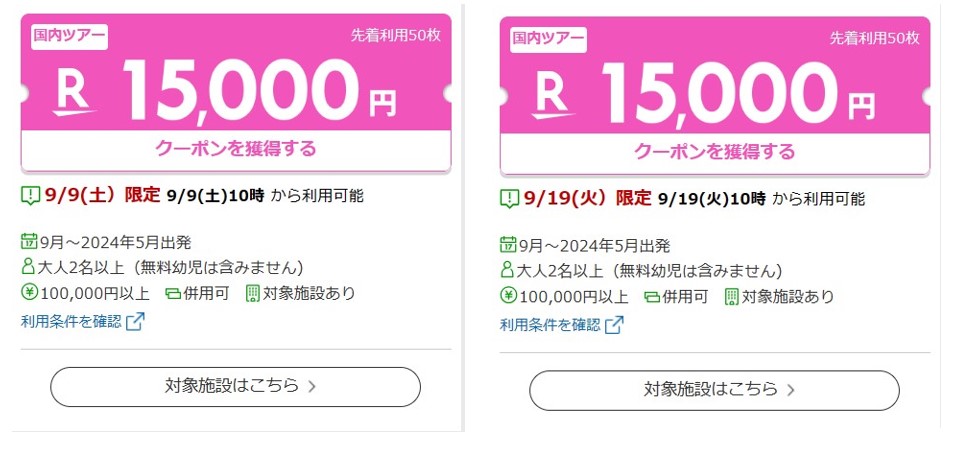958x475 pixels.
Task: Open 利用条件を確認 link for 9/19 coupon
Action: 550,325
